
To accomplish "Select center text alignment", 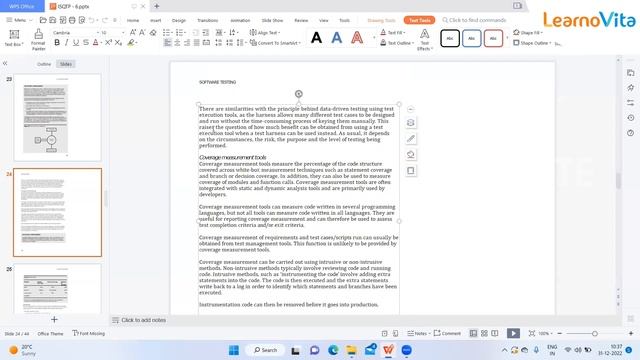I will pos(177,42).
